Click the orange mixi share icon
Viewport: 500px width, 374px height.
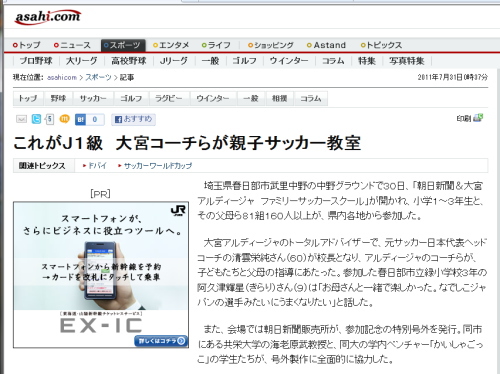coord(64,119)
